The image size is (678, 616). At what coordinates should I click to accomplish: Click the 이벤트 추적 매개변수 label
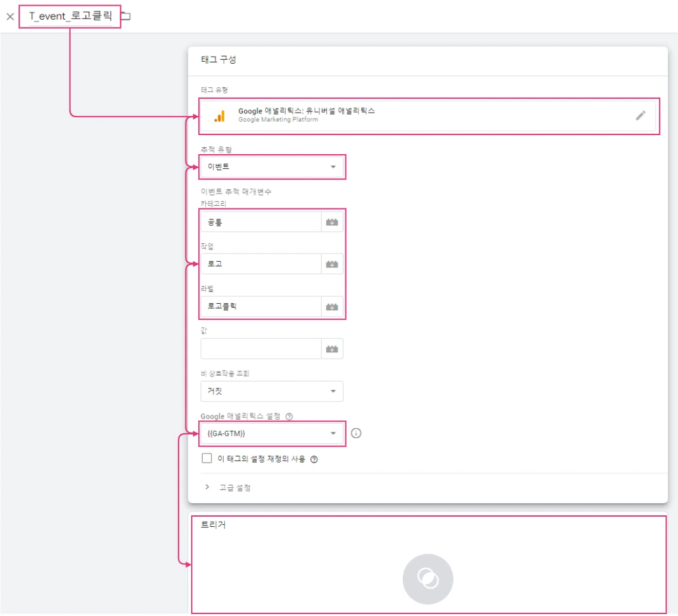pyautogui.click(x=236, y=192)
